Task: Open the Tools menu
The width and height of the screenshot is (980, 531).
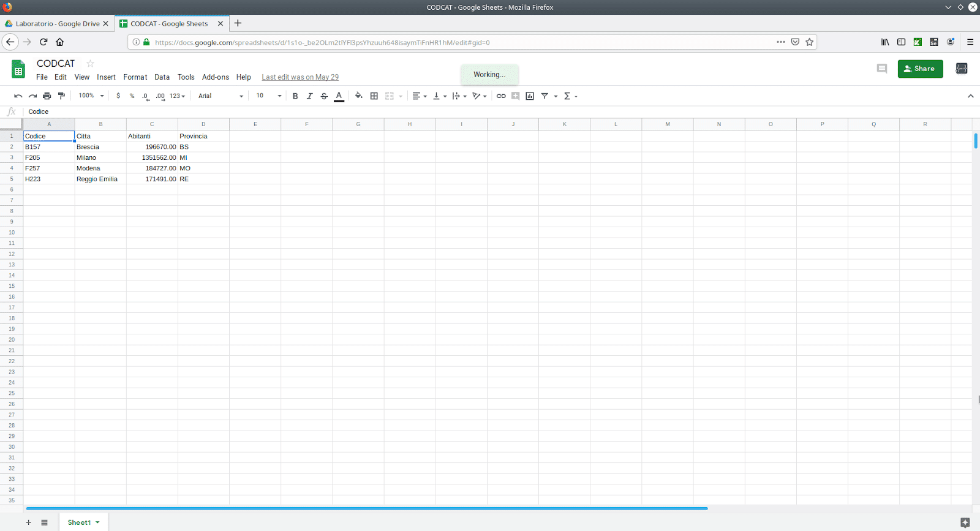Action: coord(186,77)
